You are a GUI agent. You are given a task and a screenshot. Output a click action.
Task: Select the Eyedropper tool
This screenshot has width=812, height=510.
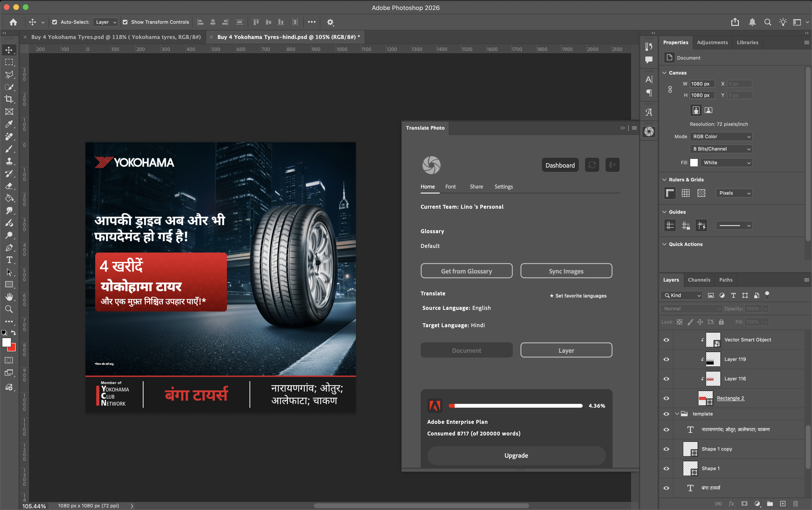click(x=9, y=124)
